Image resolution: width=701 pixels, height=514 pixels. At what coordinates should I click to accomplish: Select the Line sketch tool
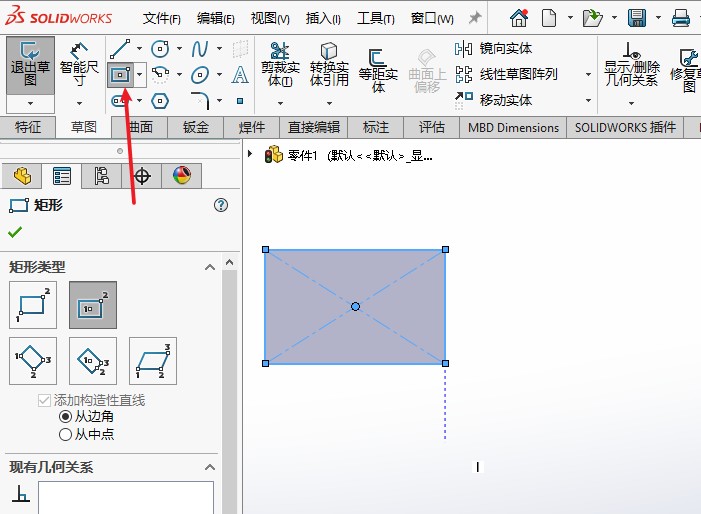pos(119,49)
